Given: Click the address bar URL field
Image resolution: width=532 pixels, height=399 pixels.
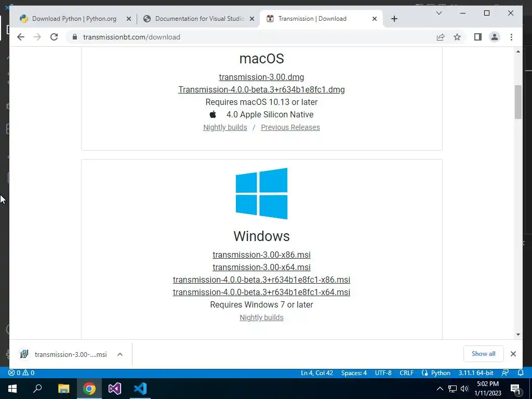Looking at the screenshot, I should pyautogui.click(x=251, y=37).
